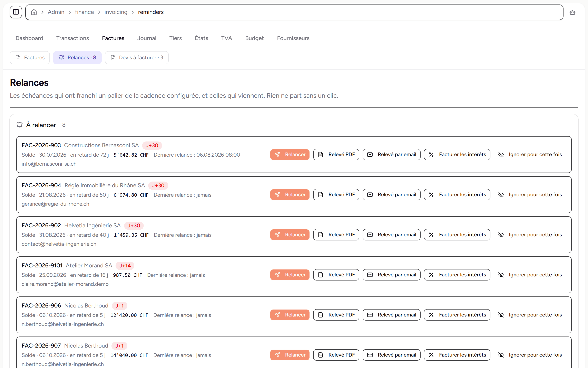Click Relancer for FAC-2026-907
Screen dimensions: 588x368
pos(290,355)
